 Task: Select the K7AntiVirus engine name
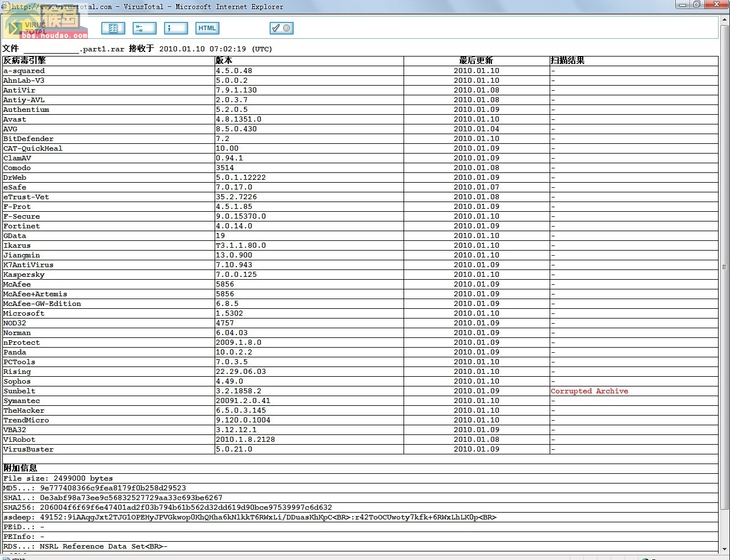click(x=29, y=265)
